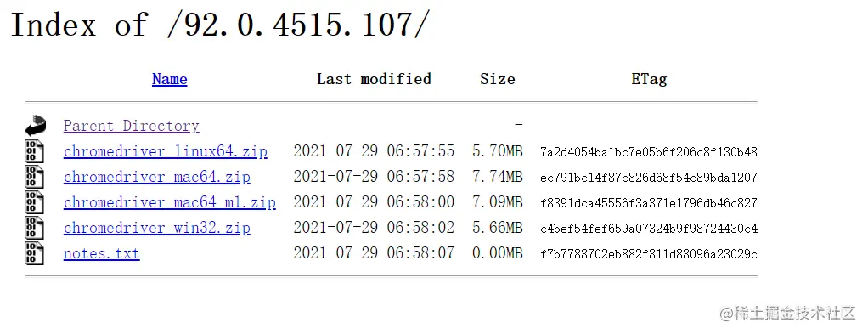Download chromedriver_linux64.zip
The image size is (868, 334).
[166, 152]
